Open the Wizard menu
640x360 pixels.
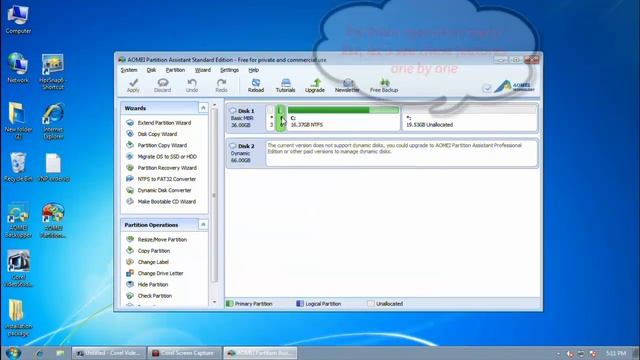click(203, 70)
